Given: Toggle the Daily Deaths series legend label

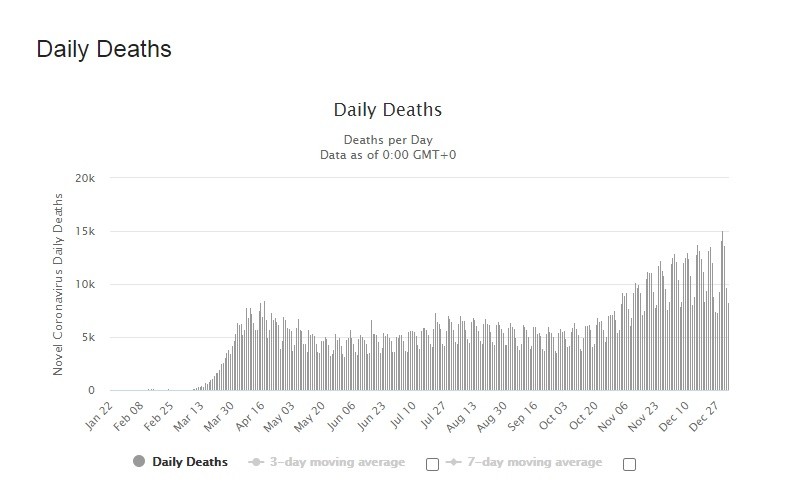Looking at the screenshot, I should click(x=190, y=462).
